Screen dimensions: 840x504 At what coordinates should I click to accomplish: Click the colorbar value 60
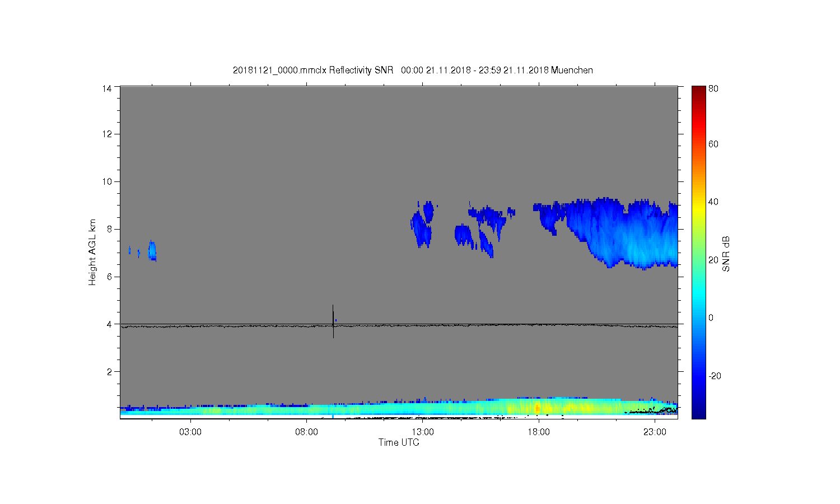tap(713, 144)
